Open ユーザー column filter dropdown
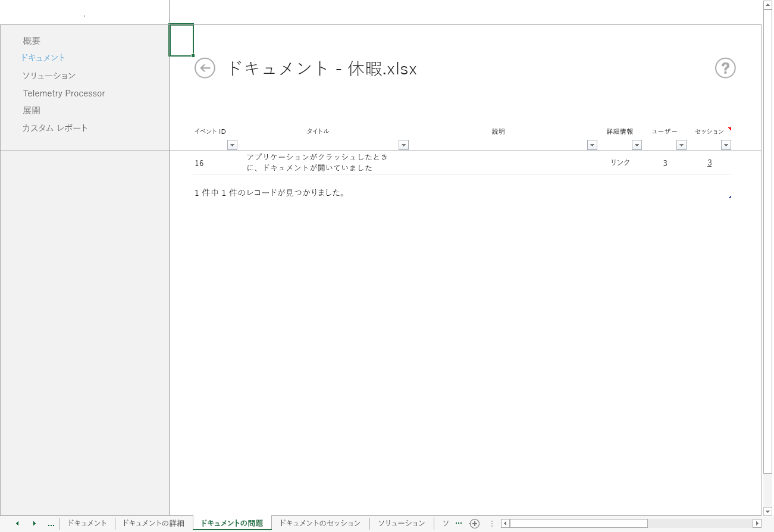This screenshot has width=774, height=532. pos(681,145)
